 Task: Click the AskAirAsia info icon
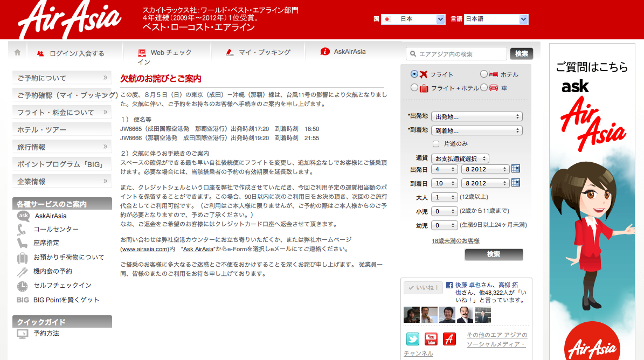tap(325, 51)
